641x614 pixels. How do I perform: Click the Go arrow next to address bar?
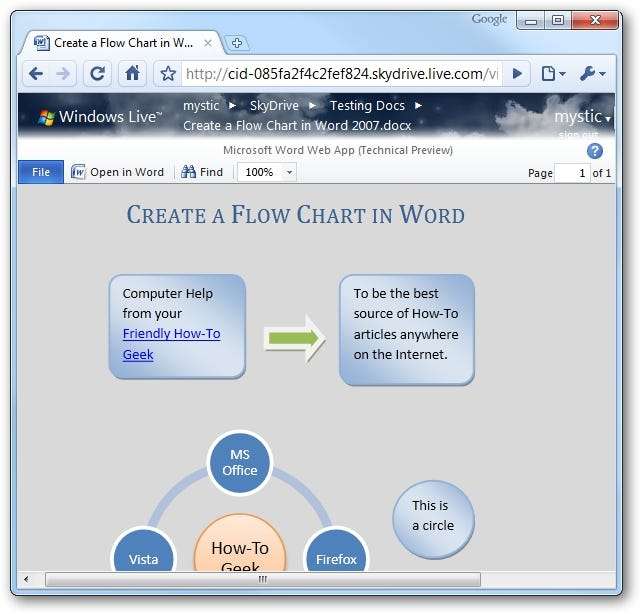pos(517,74)
